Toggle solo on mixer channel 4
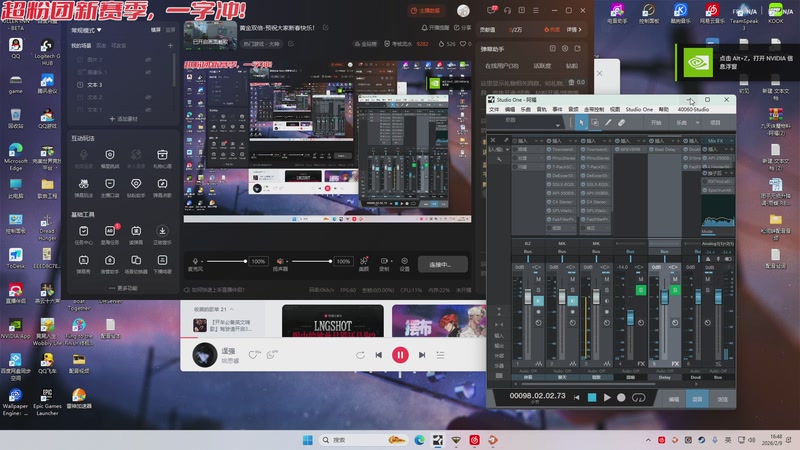This screenshot has width=800, height=450. [641, 290]
